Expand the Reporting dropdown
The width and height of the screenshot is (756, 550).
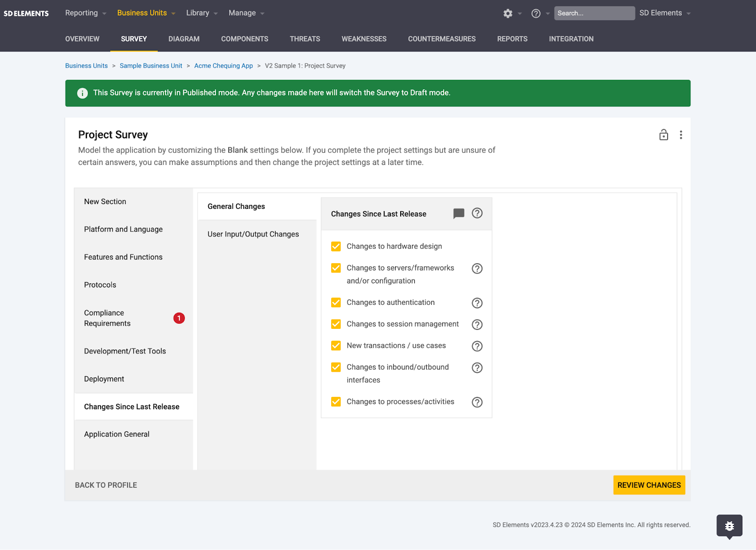[x=86, y=13]
